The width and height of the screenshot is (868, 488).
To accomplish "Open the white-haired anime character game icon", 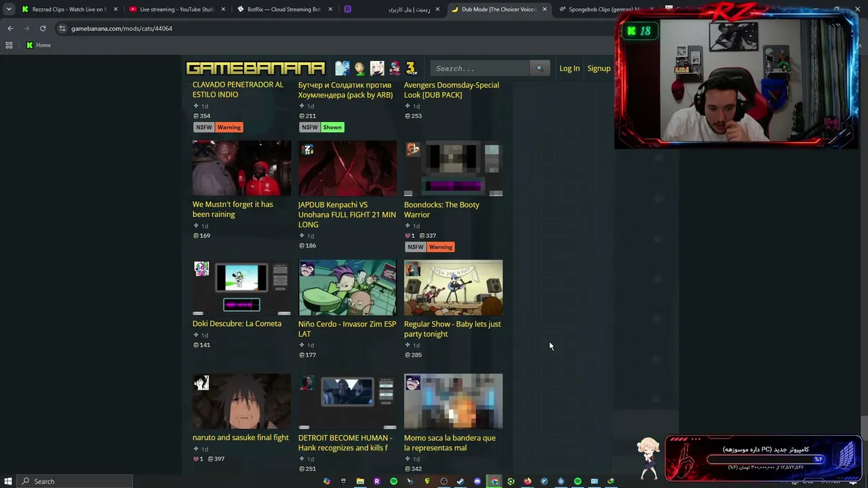I will pyautogui.click(x=377, y=68).
